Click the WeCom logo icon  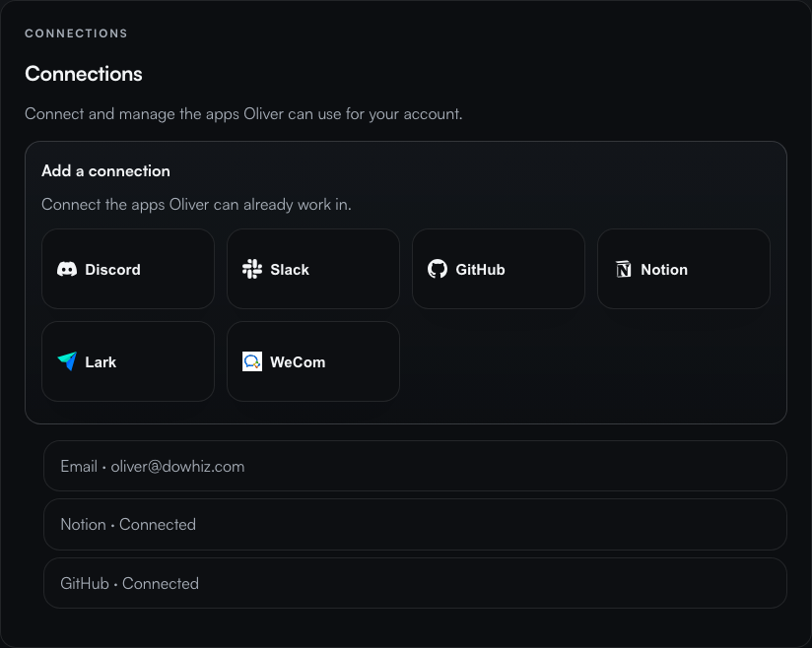click(x=252, y=361)
